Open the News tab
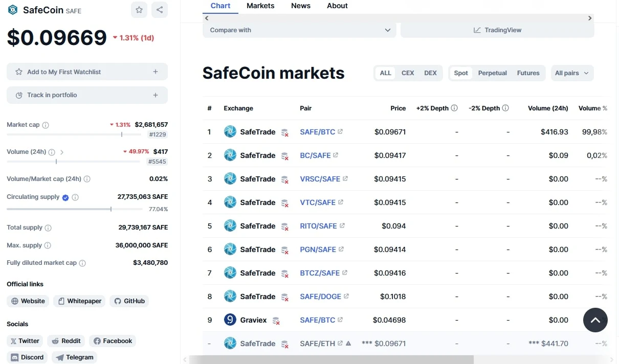Viewport: 619px width, 364px height. tap(301, 6)
